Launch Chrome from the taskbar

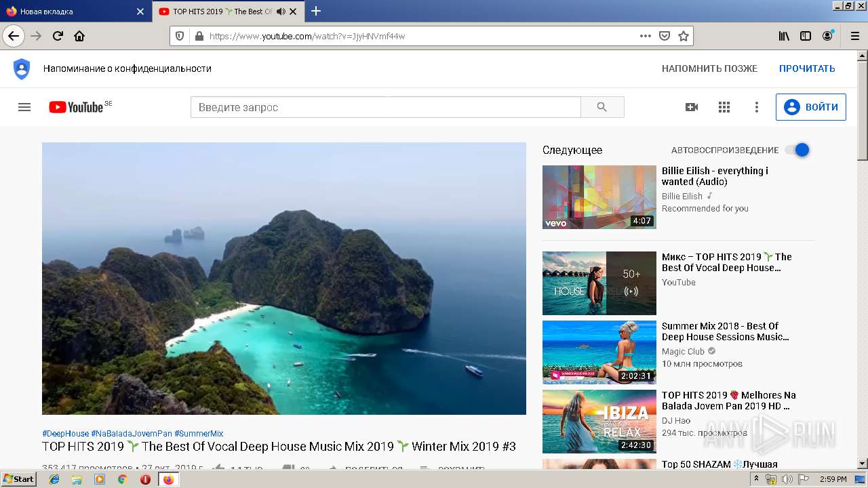[122, 479]
